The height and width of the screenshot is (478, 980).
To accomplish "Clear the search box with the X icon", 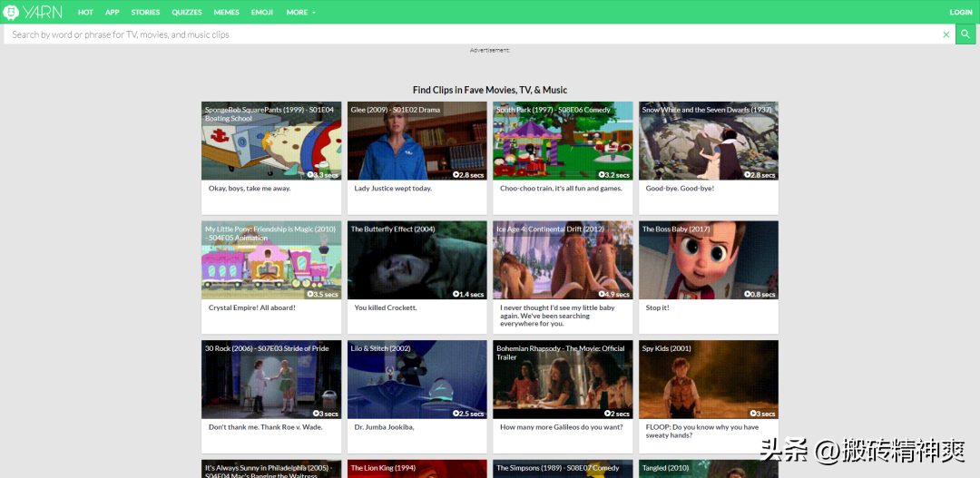I will click(946, 35).
